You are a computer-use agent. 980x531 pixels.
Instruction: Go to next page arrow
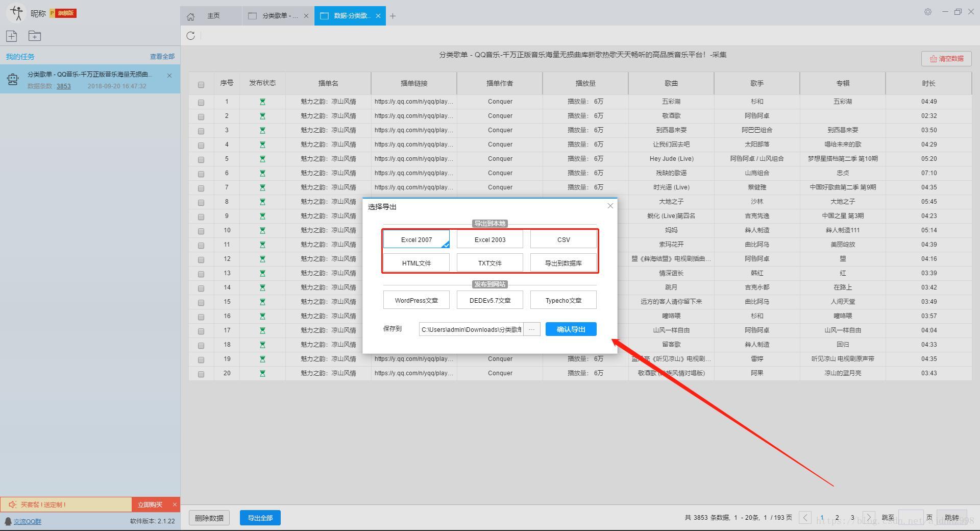(869, 517)
